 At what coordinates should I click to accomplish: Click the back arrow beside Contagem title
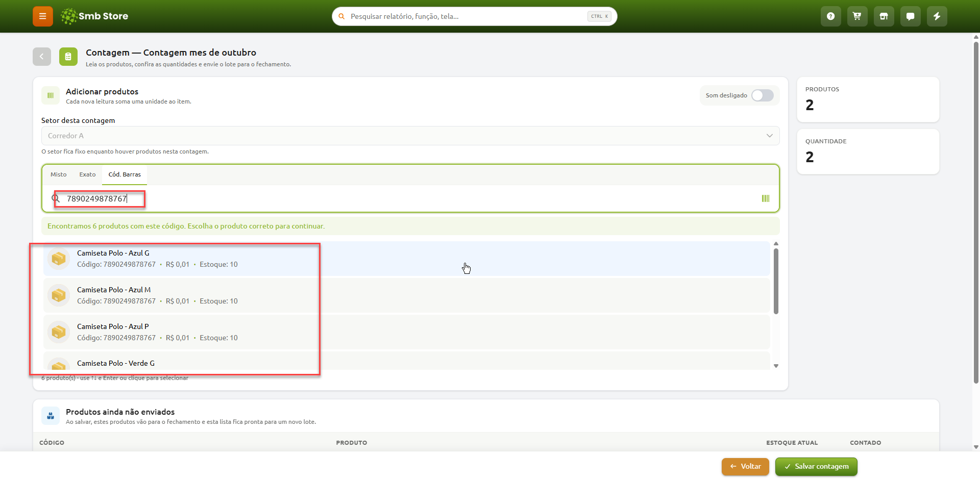[x=42, y=57]
